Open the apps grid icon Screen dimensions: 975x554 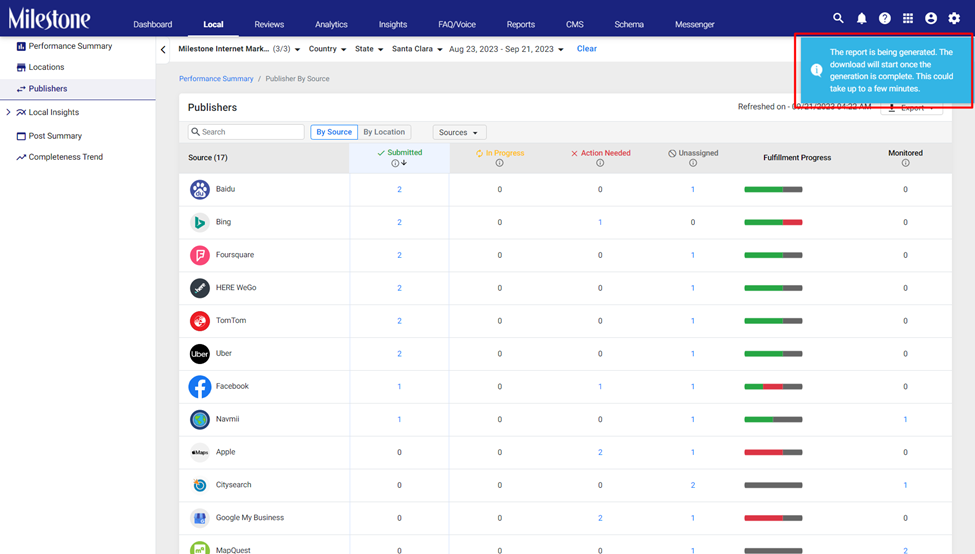(x=908, y=19)
